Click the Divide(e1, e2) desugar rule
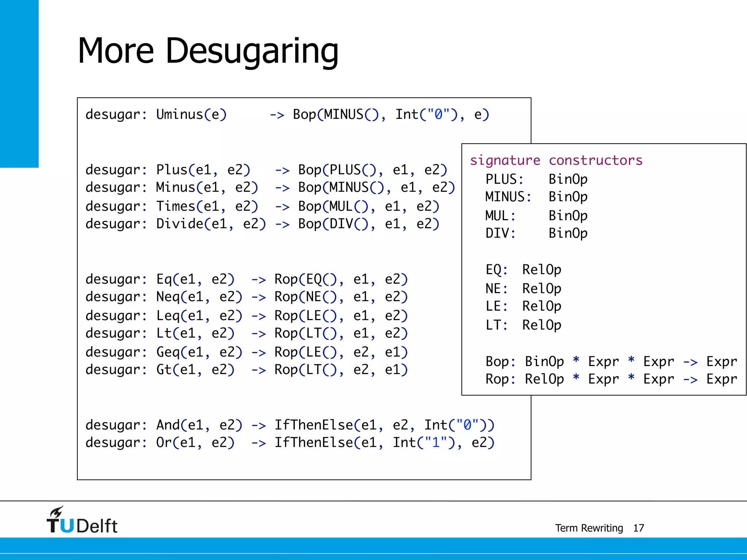This screenshot has width=747, height=560. click(263, 224)
